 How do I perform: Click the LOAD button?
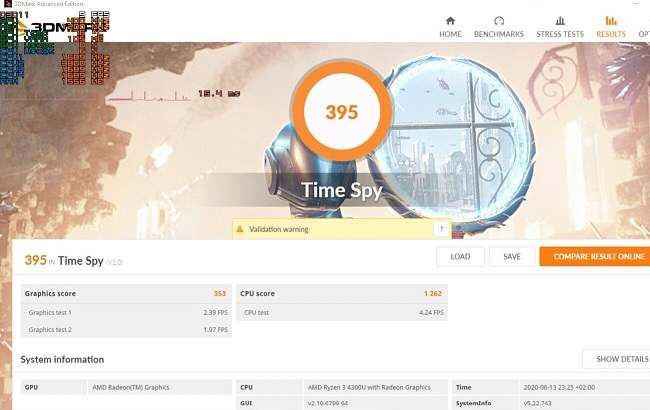(460, 257)
